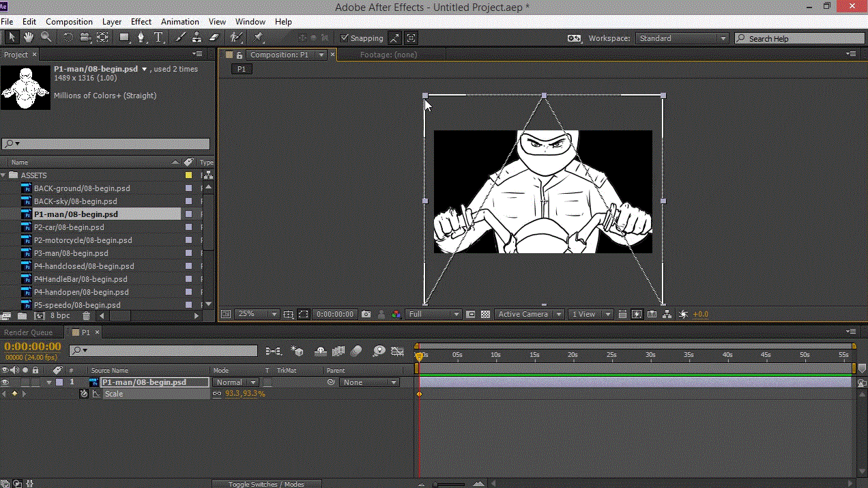Select the Puppet Pin tool
Image resolution: width=868 pixels, height=488 pixels.
[259, 38]
